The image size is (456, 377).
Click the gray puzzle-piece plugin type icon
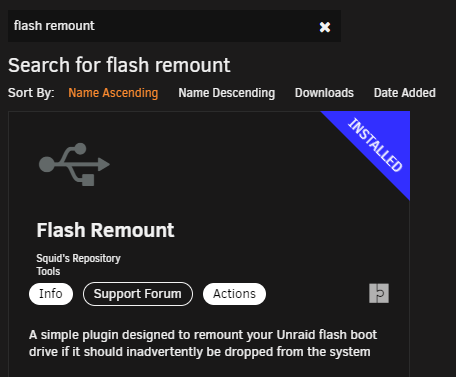(x=379, y=293)
